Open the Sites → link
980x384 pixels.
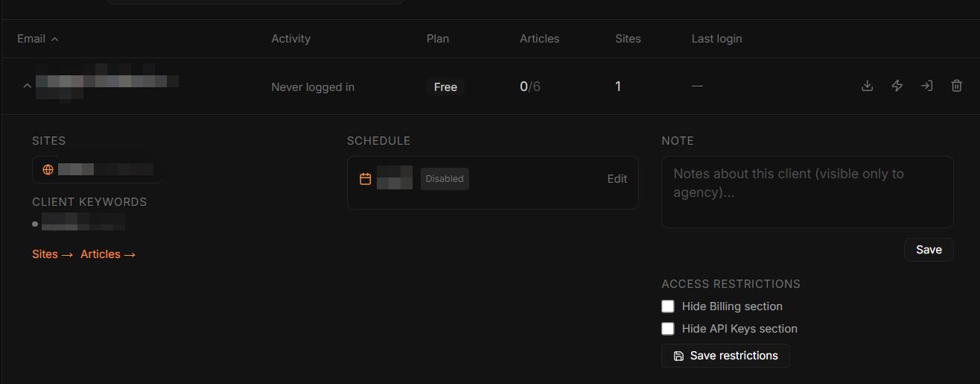click(x=53, y=254)
